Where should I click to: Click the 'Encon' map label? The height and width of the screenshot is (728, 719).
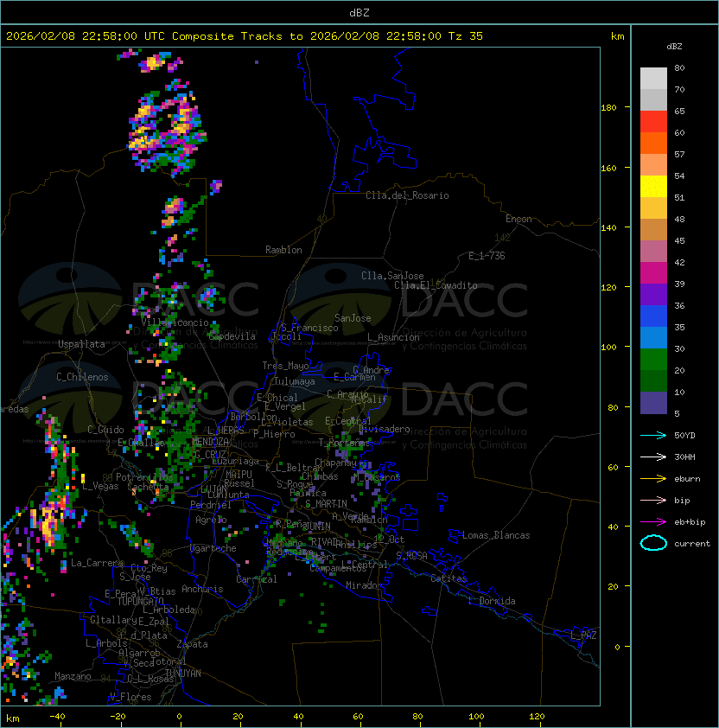[x=519, y=219]
